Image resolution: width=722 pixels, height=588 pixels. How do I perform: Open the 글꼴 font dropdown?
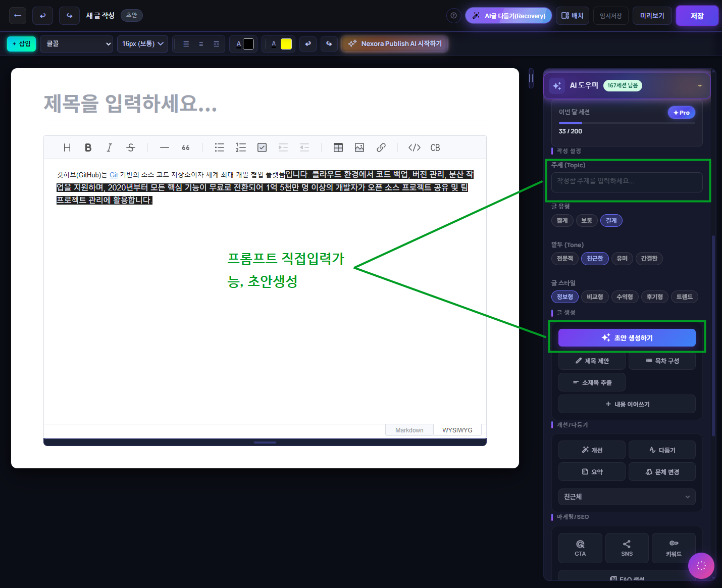[x=77, y=44]
